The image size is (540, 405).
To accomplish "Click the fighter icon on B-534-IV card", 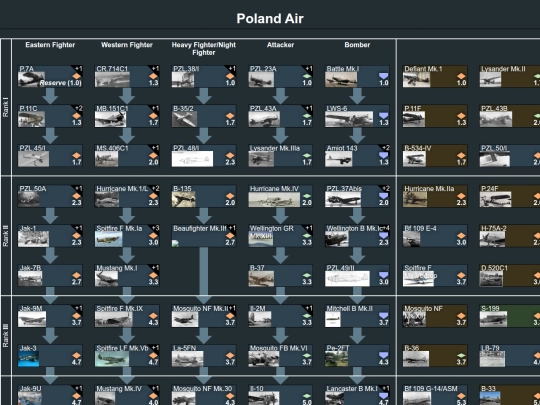I will click(461, 155).
